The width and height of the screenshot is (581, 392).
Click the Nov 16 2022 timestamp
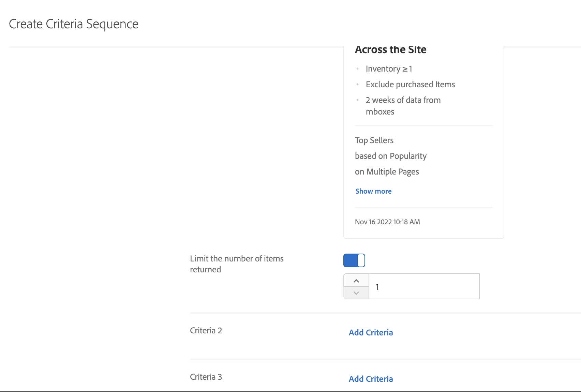387,222
